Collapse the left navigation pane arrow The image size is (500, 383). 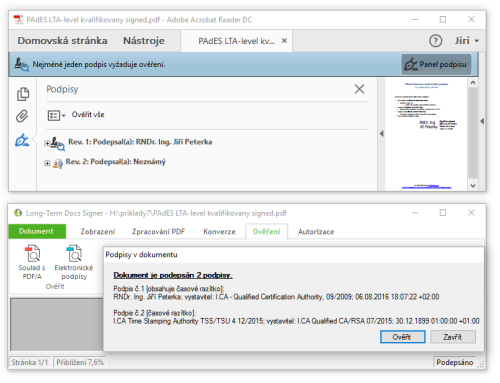tap(382, 134)
